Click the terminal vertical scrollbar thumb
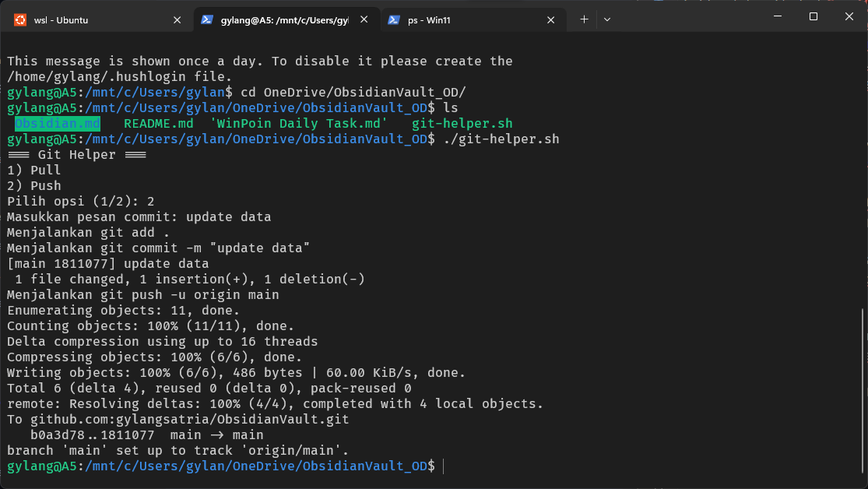 [x=862, y=389]
